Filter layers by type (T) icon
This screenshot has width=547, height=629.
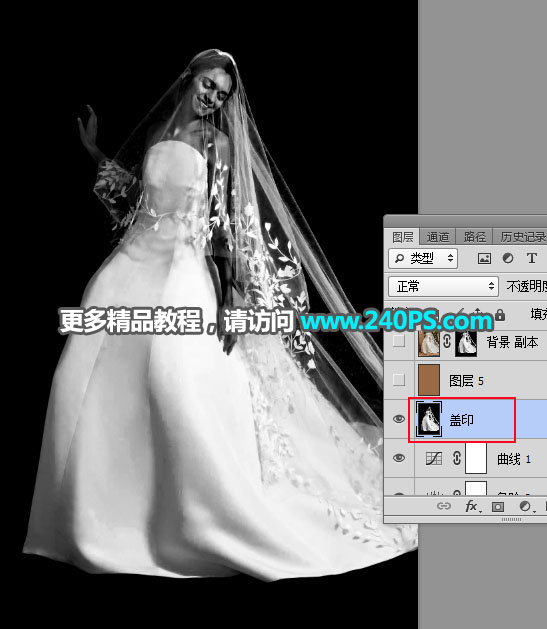(x=532, y=258)
